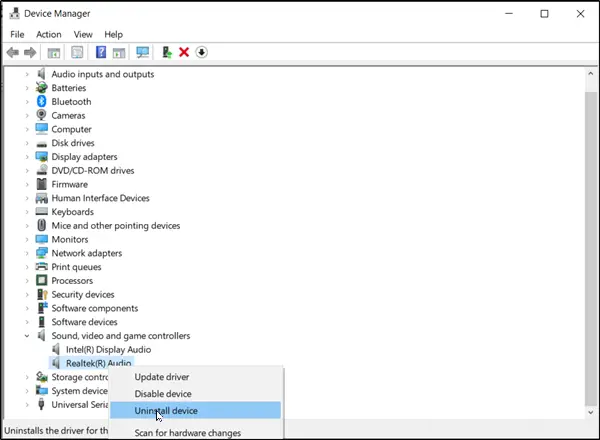Expand the Display adapters category
The image size is (600, 440).
pos(27,157)
